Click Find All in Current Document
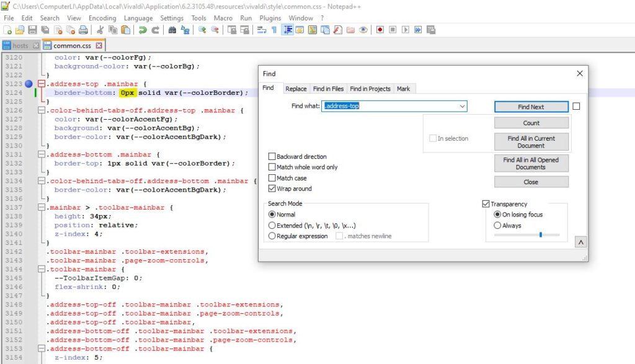Screen dimensions: 635x364 [531, 142]
